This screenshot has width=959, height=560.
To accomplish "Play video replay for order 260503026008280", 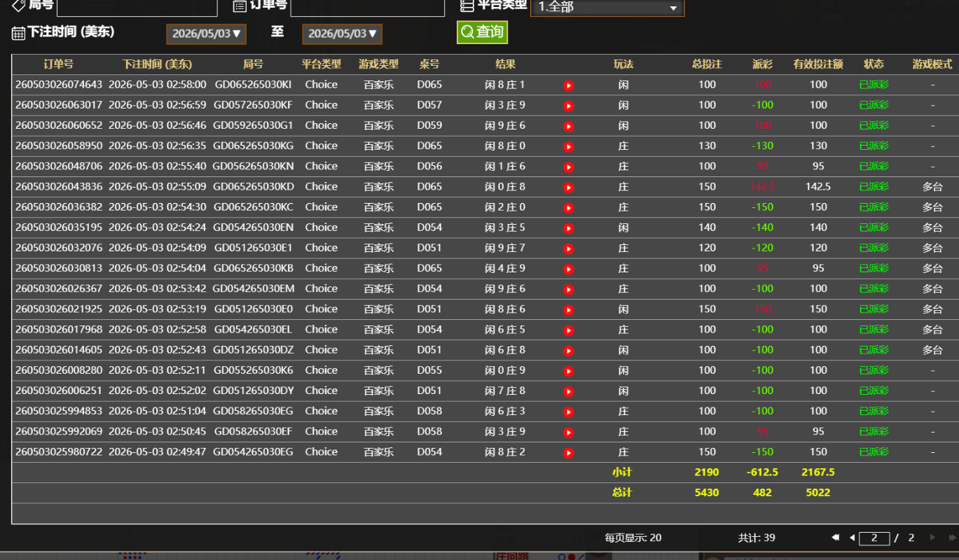I will (568, 371).
